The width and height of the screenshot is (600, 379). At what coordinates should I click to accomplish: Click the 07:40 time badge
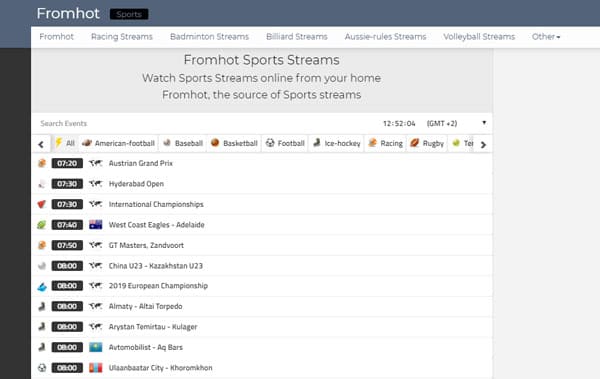67,225
